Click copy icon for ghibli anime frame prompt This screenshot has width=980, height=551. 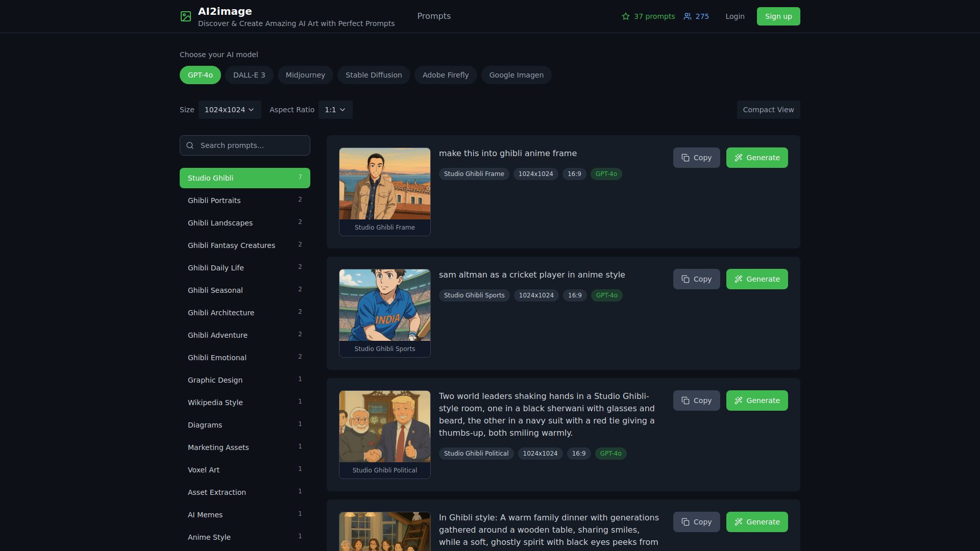point(685,158)
